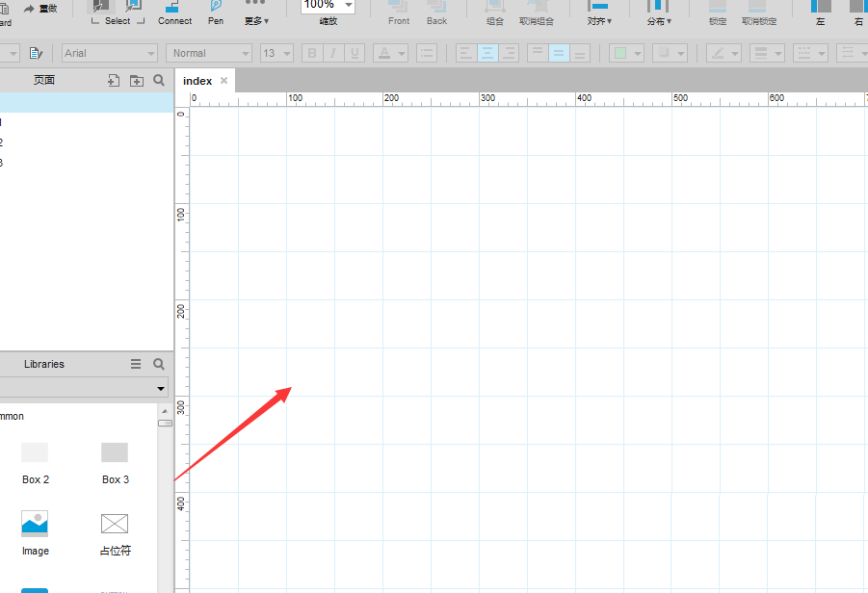
Task: Select the Connect tool
Action: click(x=174, y=13)
